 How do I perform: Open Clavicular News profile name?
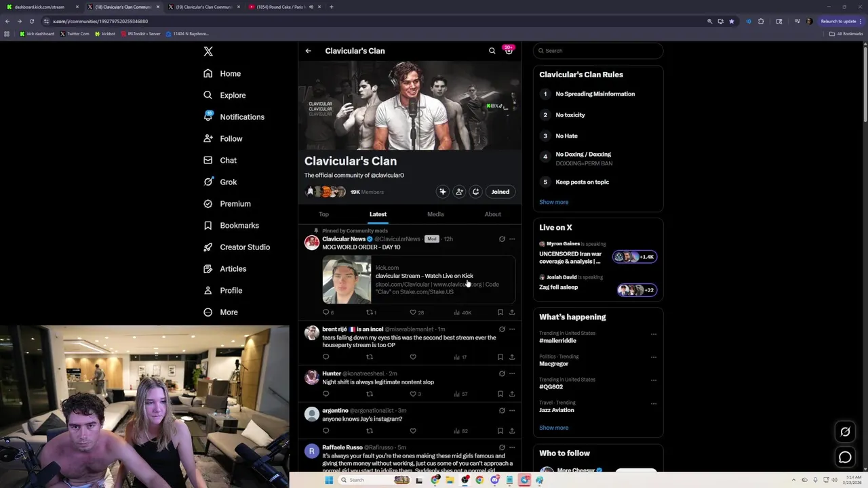pos(344,239)
